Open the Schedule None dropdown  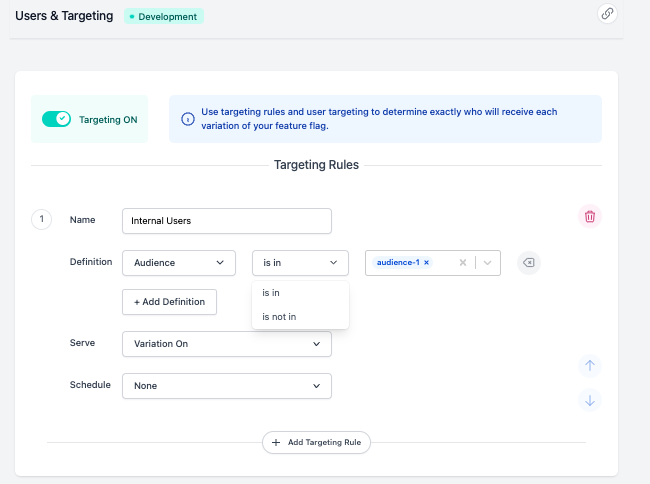coord(226,385)
